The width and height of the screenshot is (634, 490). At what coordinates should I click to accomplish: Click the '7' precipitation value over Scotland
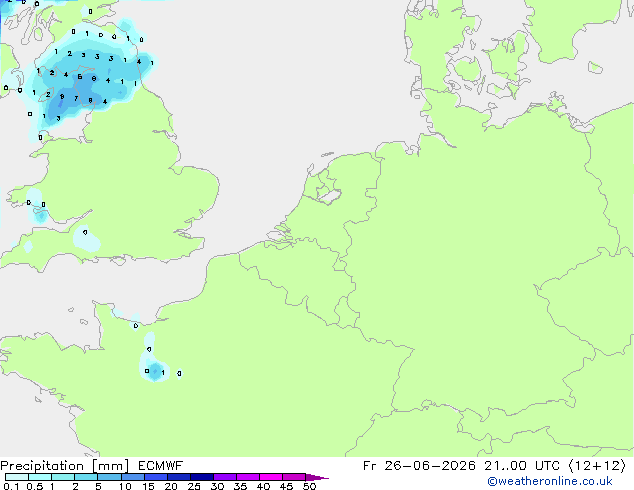[76, 98]
